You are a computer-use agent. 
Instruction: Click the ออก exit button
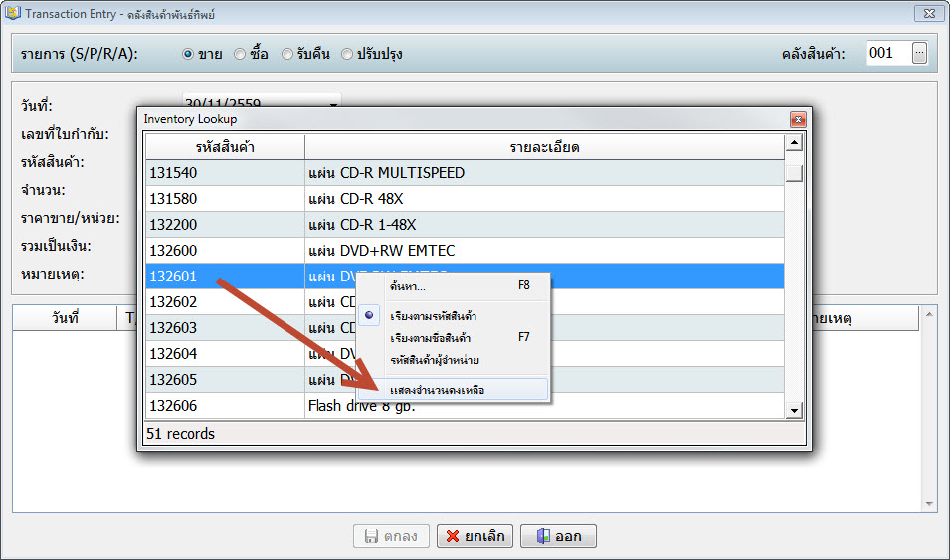[558, 536]
